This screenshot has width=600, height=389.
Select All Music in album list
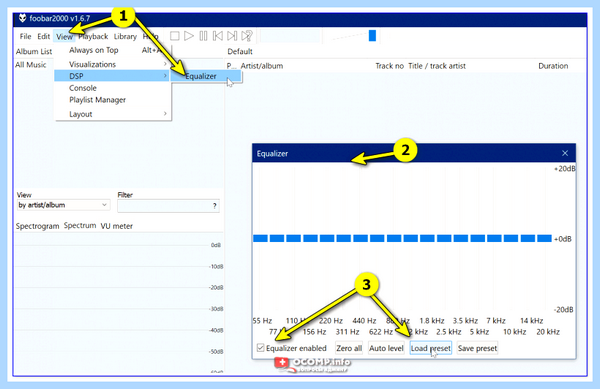[31, 65]
